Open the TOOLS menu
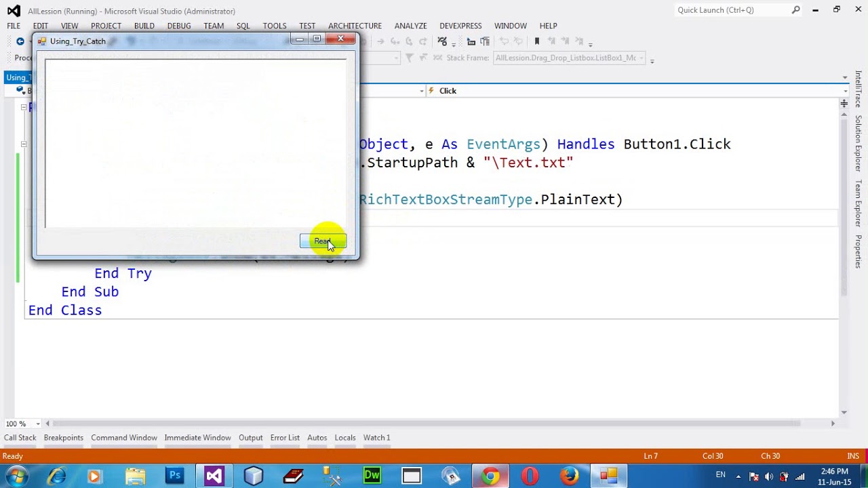The height and width of the screenshot is (488, 868). [275, 26]
